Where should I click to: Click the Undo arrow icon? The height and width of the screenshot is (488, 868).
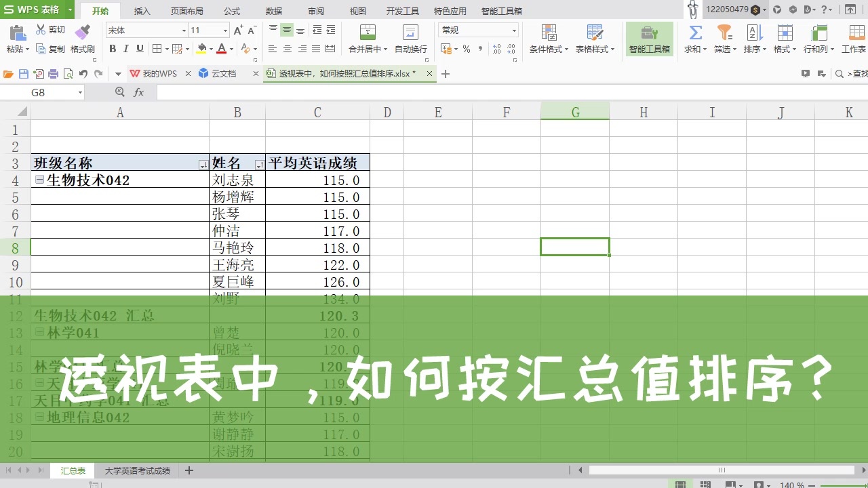pyautogui.click(x=83, y=74)
